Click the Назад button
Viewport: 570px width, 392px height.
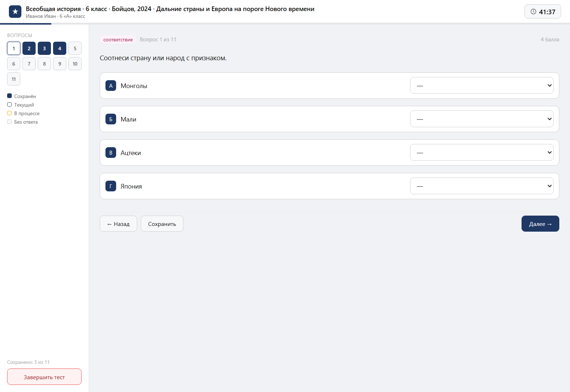click(118, 224)
